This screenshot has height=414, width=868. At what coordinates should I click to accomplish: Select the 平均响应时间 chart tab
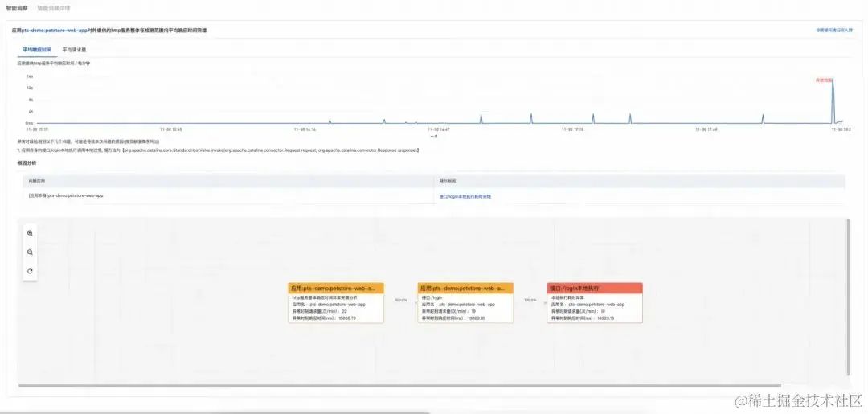click(37, 50)
